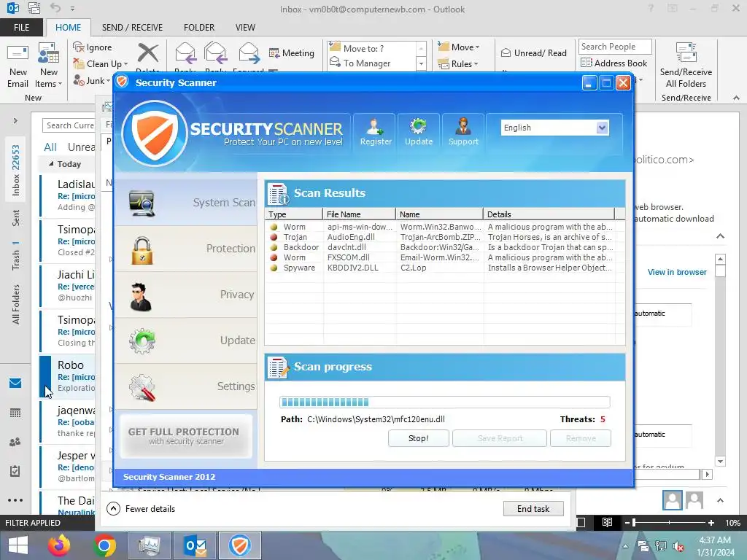Click New Items in Outlook ribbon
This screenshot has height=560, width=747.
[48, 66]
